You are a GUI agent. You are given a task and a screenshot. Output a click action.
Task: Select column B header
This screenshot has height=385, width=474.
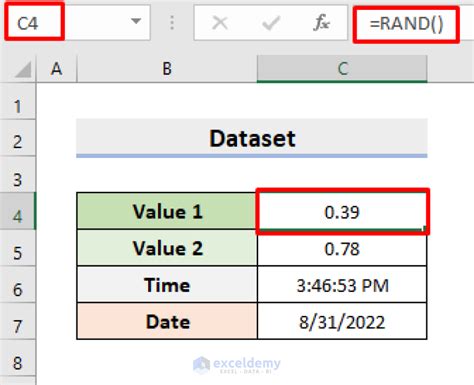pyautogui.click(x=167, y=69)
